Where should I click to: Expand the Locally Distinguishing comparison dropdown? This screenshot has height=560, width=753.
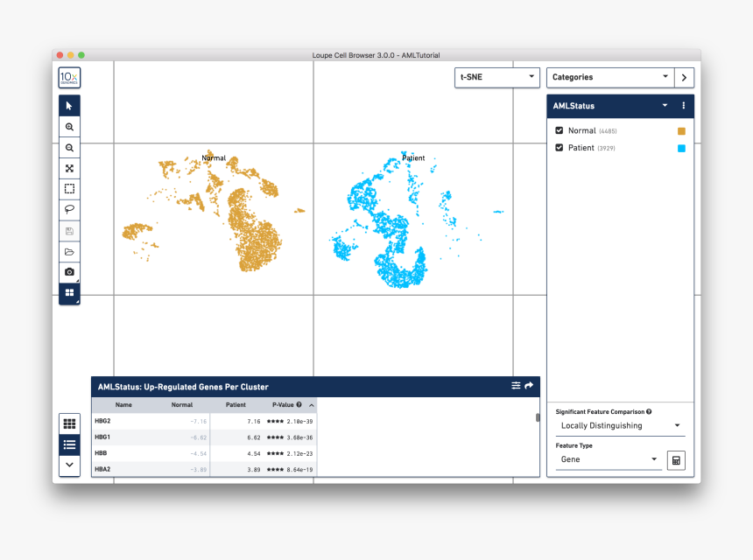[620, 426]
